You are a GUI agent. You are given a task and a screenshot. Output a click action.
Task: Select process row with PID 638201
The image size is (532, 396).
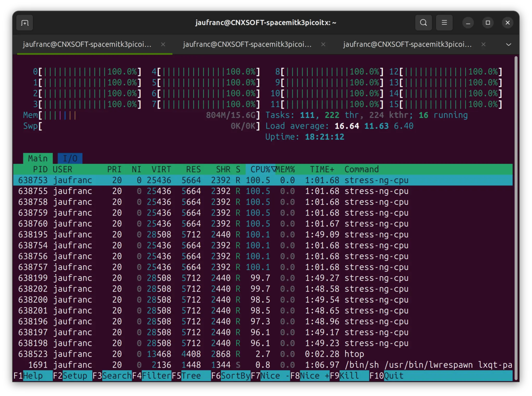point(263,311)
